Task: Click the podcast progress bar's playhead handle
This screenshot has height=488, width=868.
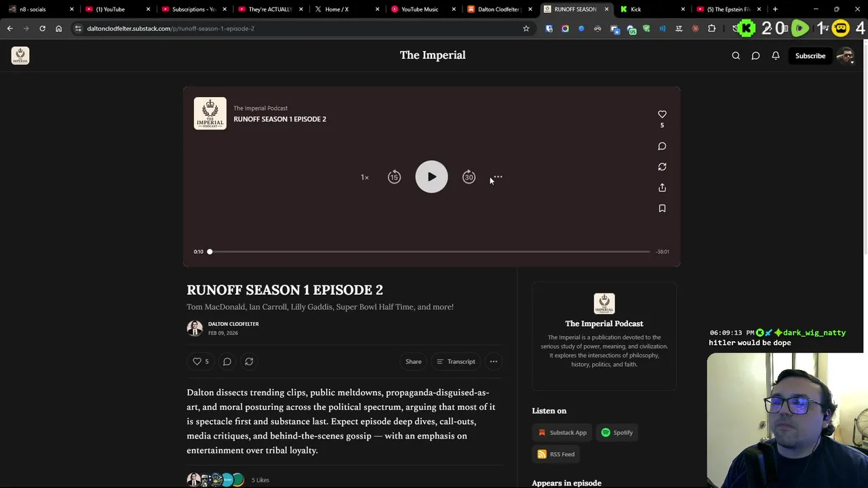Action: (x=210, y=251)
